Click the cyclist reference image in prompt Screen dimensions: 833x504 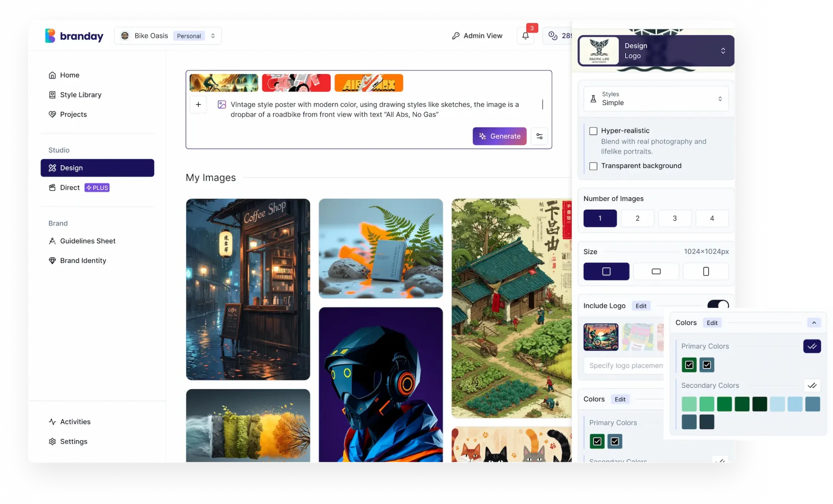pyautogui.click(x=224, y=83)
